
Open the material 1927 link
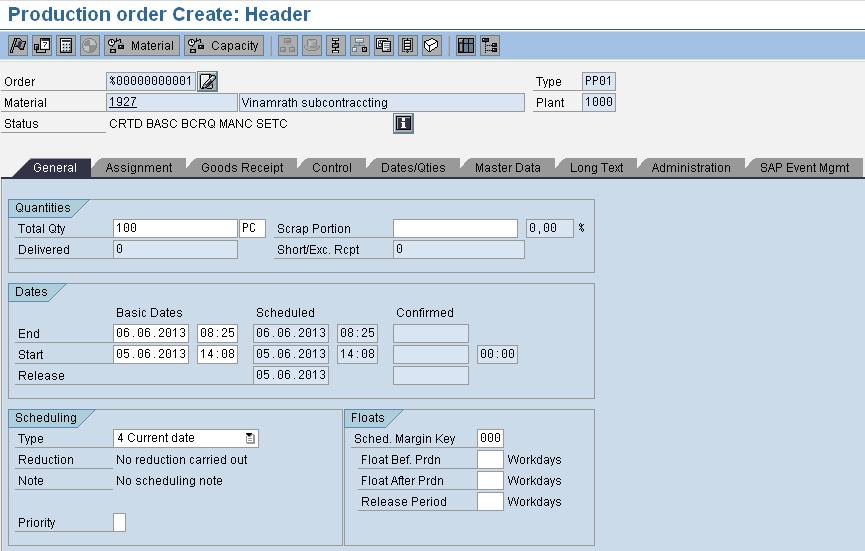123,102
